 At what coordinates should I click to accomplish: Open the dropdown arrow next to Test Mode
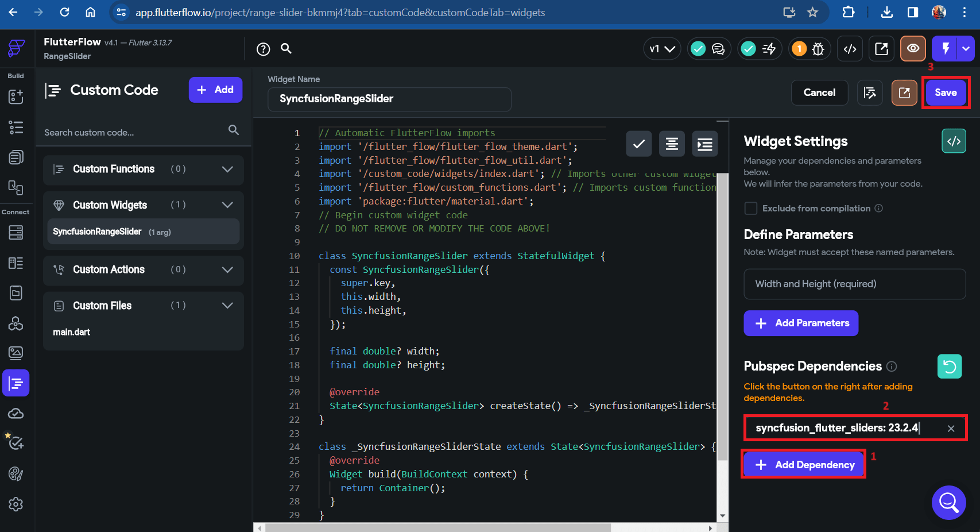pos(966,49)
